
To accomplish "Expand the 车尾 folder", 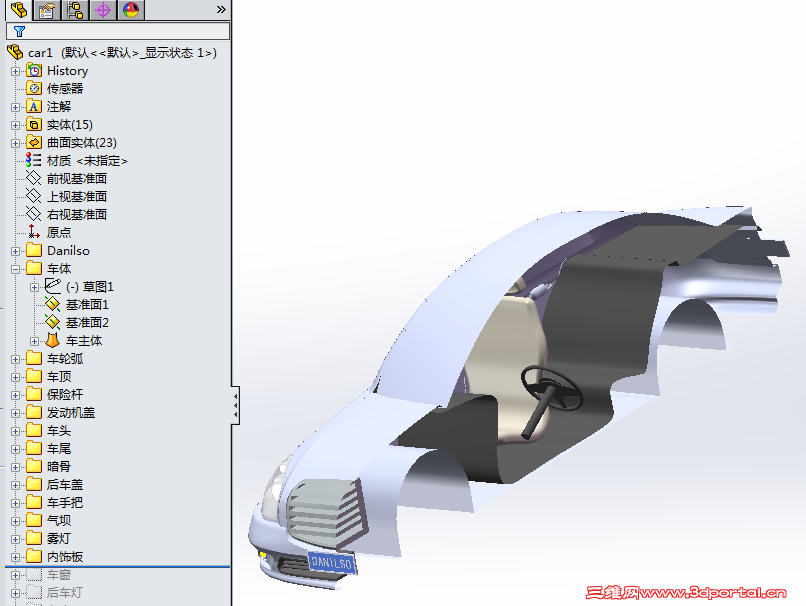I will point(15,449).
